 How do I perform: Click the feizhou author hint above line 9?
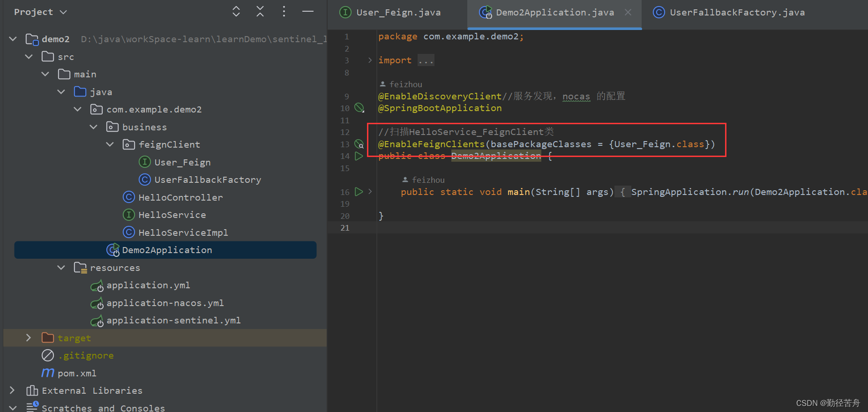point(401,84)
